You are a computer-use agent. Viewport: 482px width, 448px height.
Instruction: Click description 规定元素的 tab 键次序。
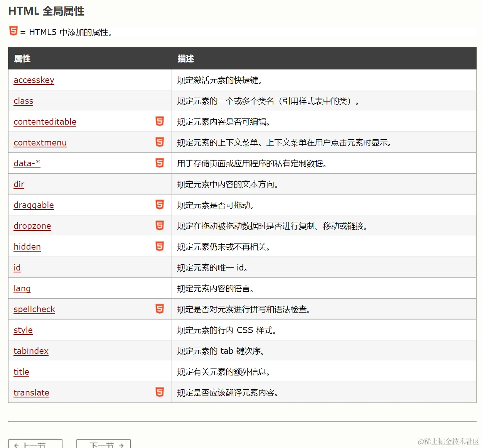coord(221,351)
